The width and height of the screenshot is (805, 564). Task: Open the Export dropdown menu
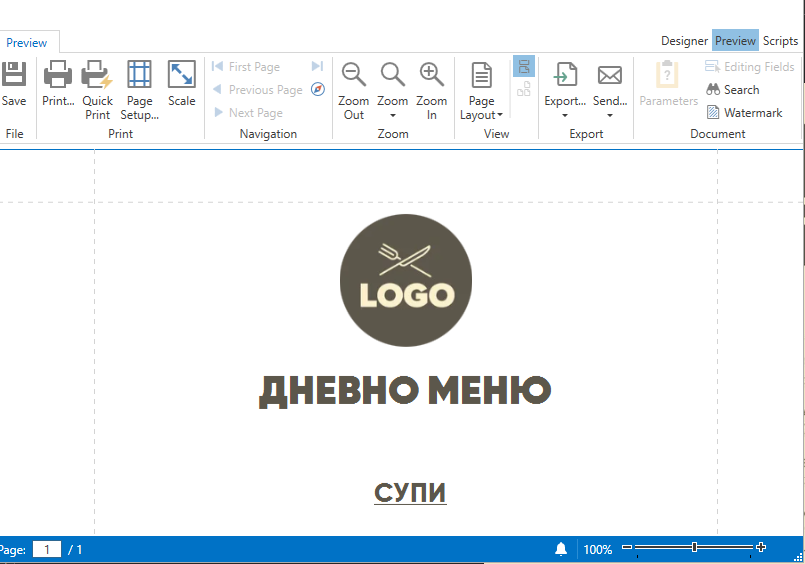tap(565, 108)
